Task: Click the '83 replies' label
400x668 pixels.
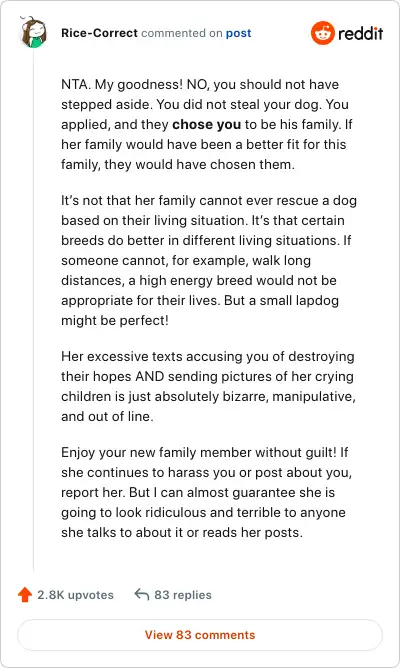Action: pyautogui.click(x=183, y=595)
